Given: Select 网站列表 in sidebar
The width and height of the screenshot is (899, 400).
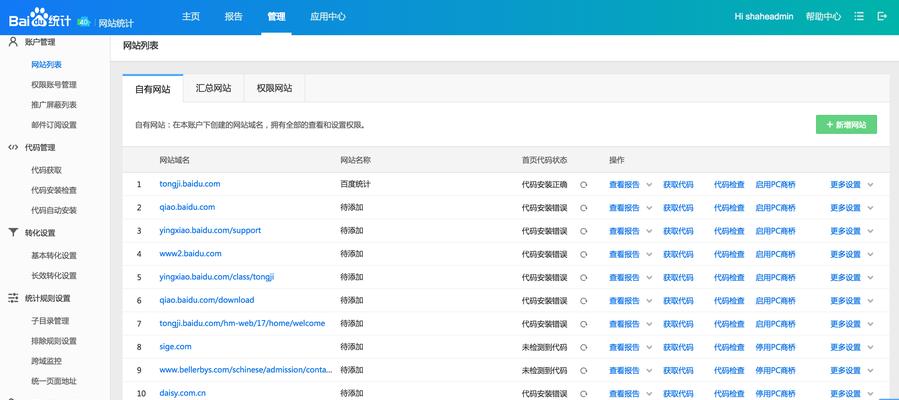Looking at the screenshot, I should (x=46, y=65).
